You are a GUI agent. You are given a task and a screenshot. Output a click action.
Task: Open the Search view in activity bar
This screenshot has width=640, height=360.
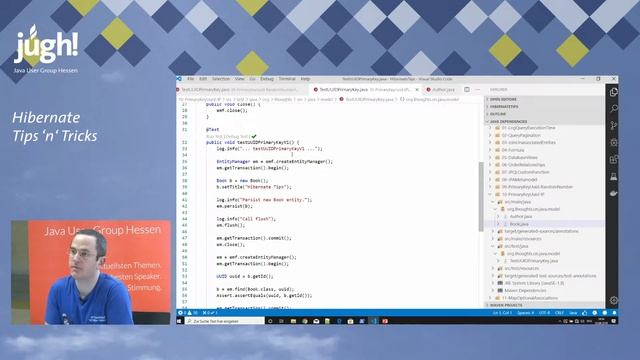[613, 109]
